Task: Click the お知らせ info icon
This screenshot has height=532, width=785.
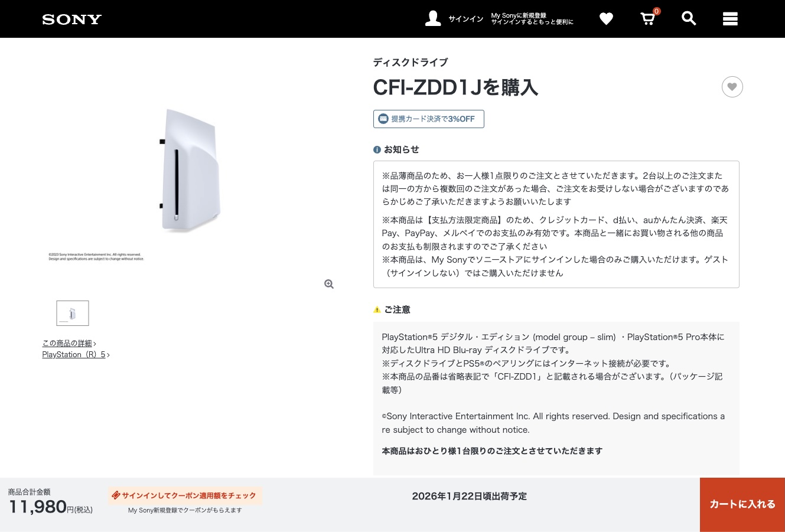Action: pos(377,150)
